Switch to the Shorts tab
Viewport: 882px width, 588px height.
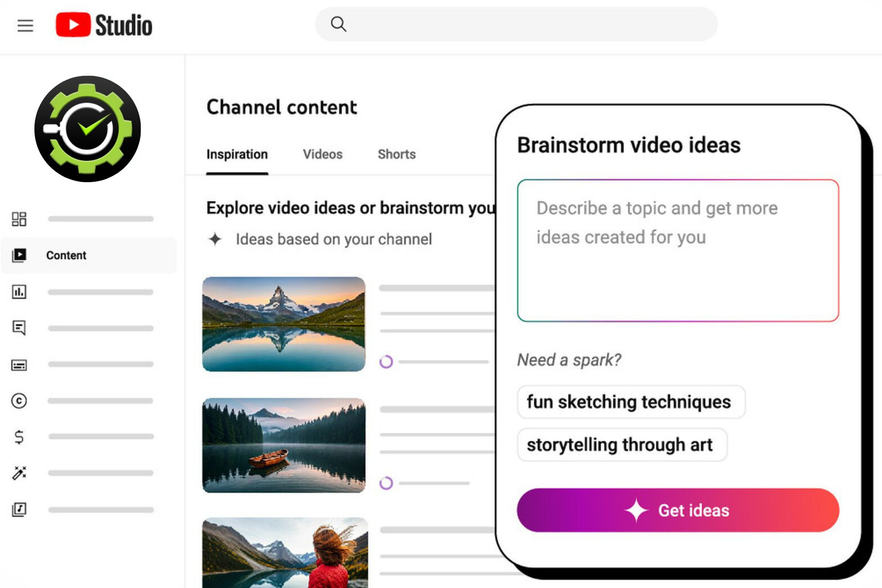pos(396,154)
